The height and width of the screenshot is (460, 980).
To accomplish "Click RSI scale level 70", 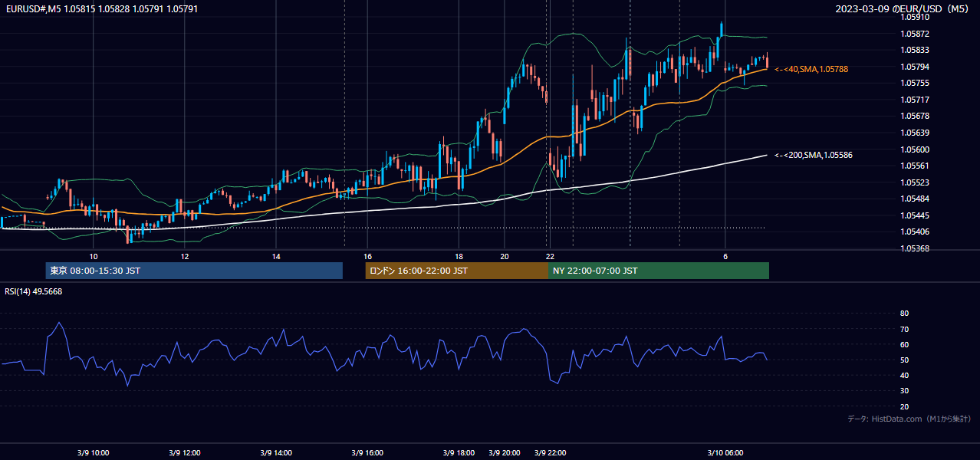I will point(904,329).
